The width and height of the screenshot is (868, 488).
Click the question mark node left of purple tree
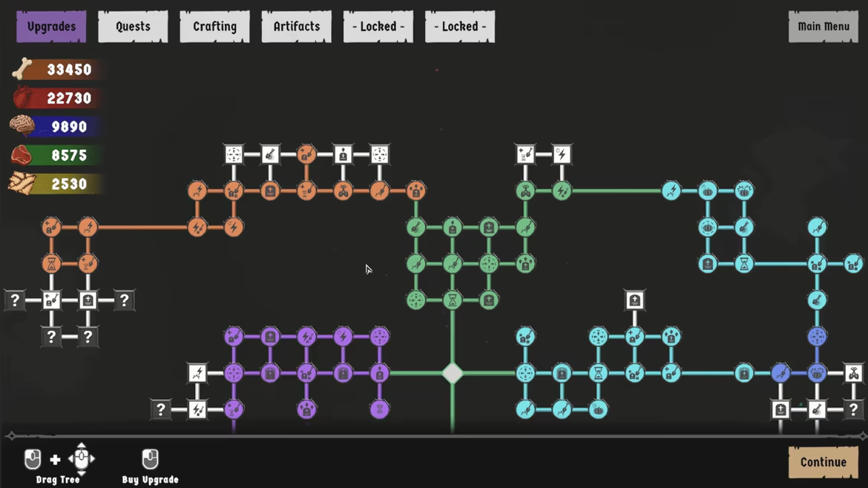click(160, 409)
